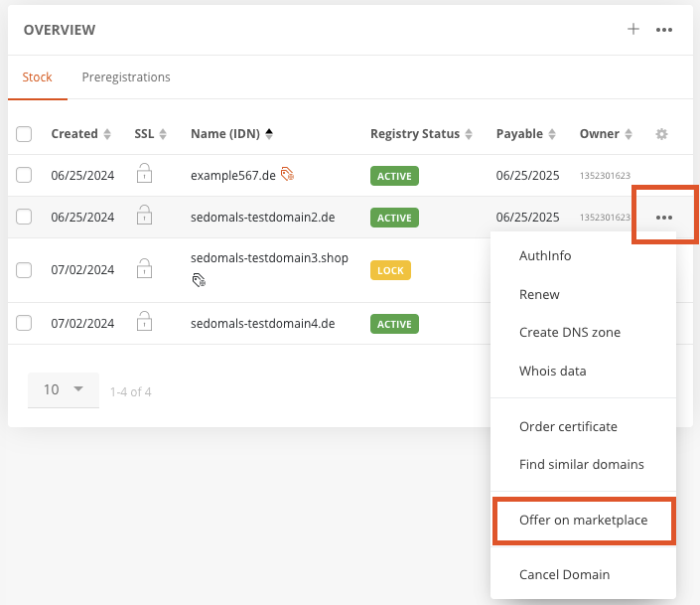The width and height of the screenshot is (700, 605).
Task: Select AuthInfo from the context menu
Action: coord(583,255)
